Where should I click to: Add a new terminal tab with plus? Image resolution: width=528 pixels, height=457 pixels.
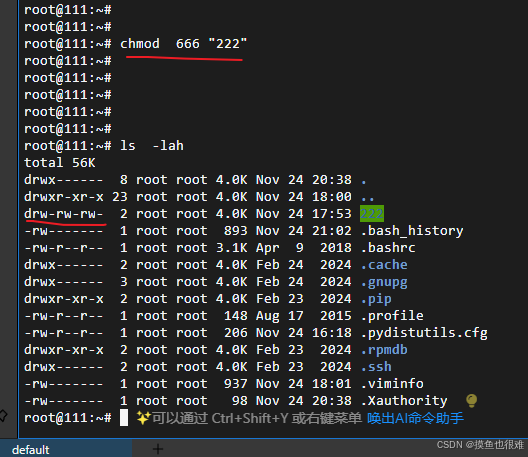158,449
